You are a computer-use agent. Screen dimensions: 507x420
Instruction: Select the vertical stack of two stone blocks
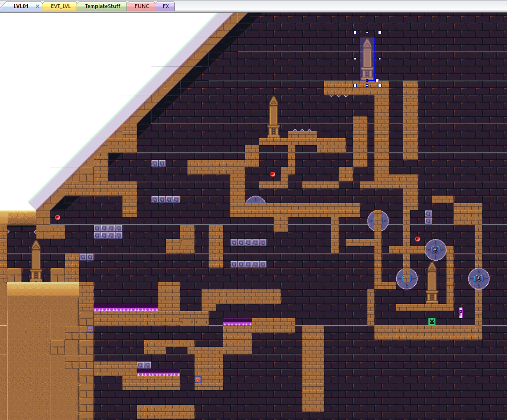[428, 217]
